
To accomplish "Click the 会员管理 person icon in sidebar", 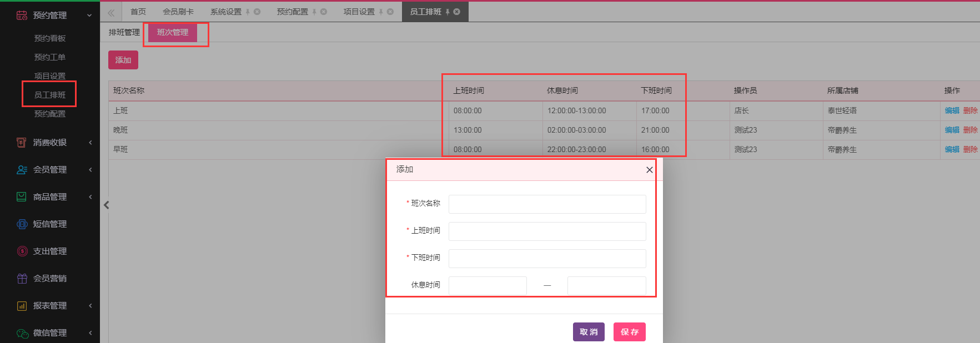I will point(22,170).
